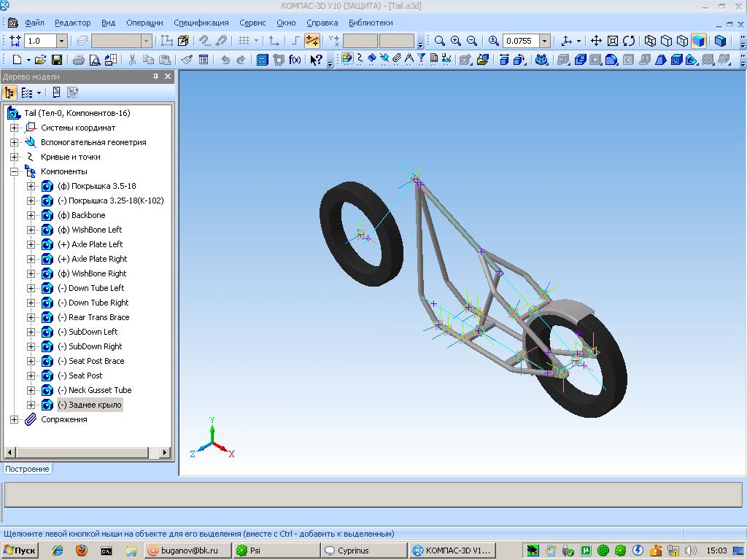Viewport: 747px width, 560px height.
Task: Click the Zoom in magnifier icon
Action: (x=456, y=41)
